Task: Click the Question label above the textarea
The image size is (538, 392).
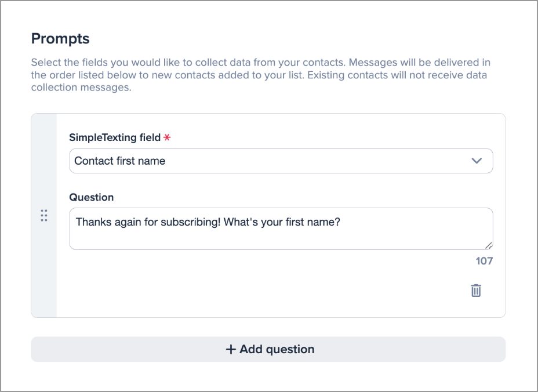Action: [x=91, y=197]
